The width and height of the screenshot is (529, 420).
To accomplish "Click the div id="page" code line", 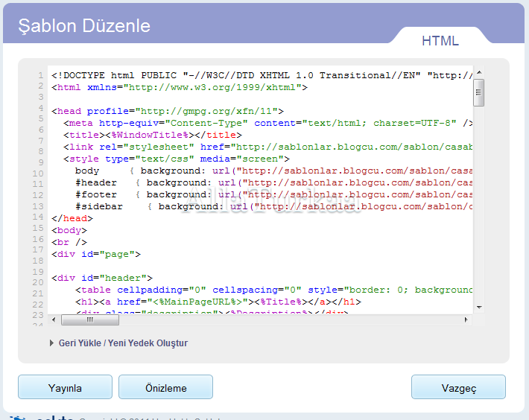I will 96,254.
